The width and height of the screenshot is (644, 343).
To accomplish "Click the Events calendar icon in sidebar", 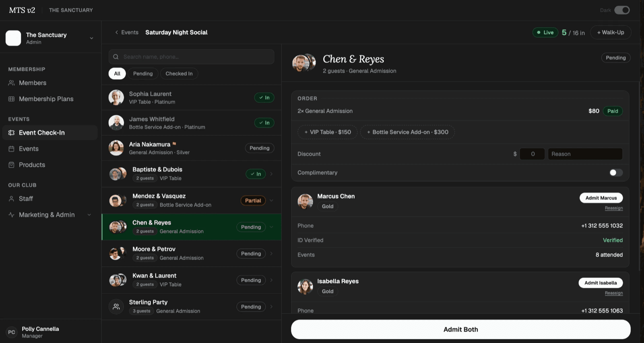I will 11,149.
